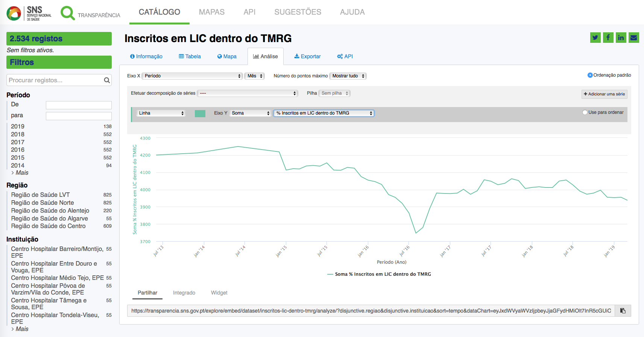Image resolution: width=644 pixels, height=337 pixels.
Task: Open the Mês time-interval dropdown
Action: coord(255,76)
